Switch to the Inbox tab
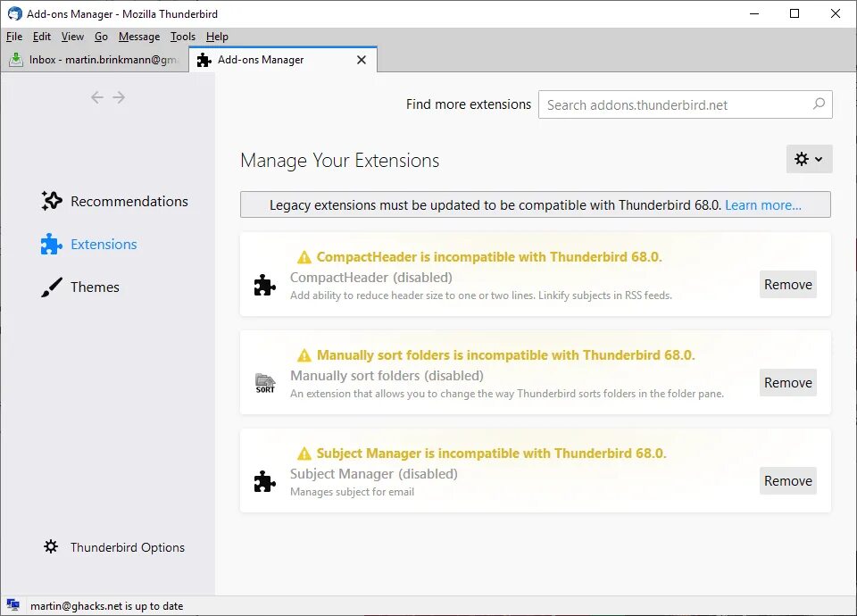Image resolution: width=857 pixels, height=616 pixels. tap(96, 60)
